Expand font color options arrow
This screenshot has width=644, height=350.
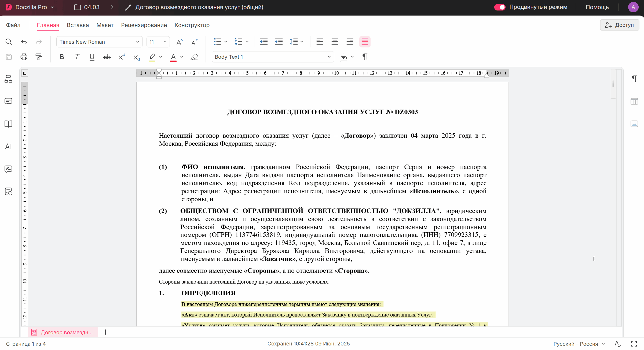point(182,57)
